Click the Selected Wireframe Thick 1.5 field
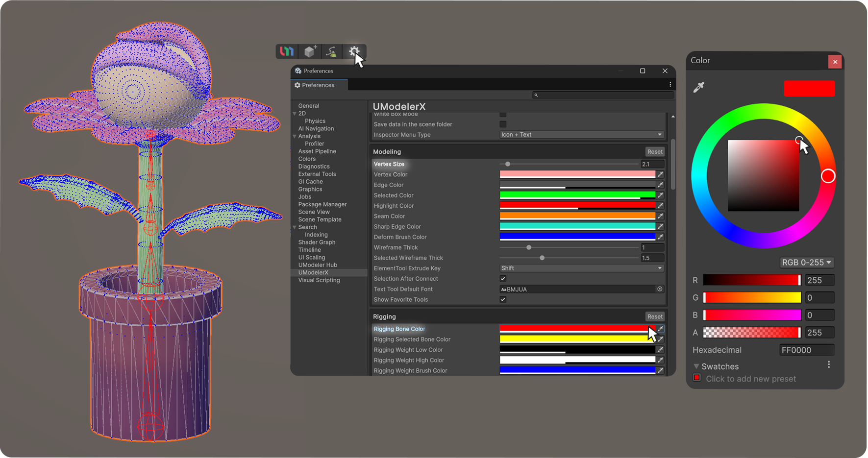 coord(652,258)
